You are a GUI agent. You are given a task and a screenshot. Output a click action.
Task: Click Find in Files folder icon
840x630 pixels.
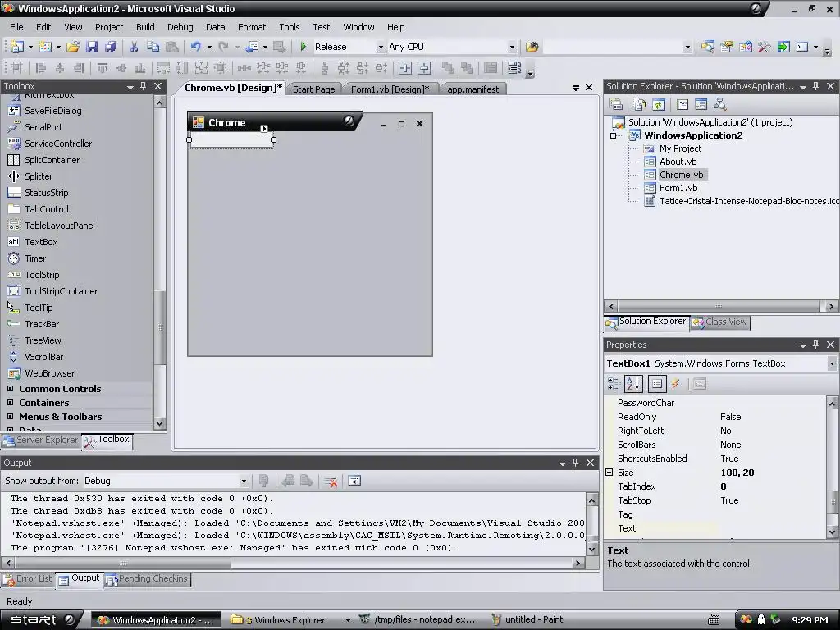coord(532,47)
